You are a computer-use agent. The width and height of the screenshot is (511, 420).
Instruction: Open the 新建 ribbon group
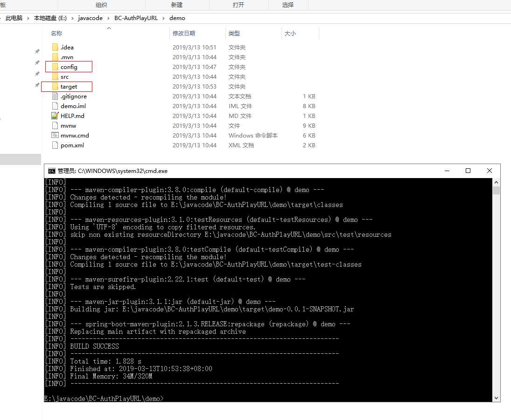pyautogui.click(x=177, y=5)
